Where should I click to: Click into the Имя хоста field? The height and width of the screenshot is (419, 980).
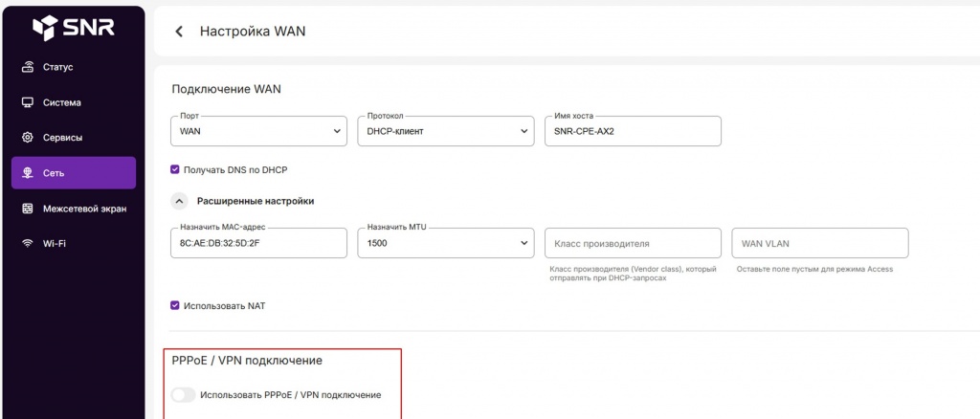point(632,131)
